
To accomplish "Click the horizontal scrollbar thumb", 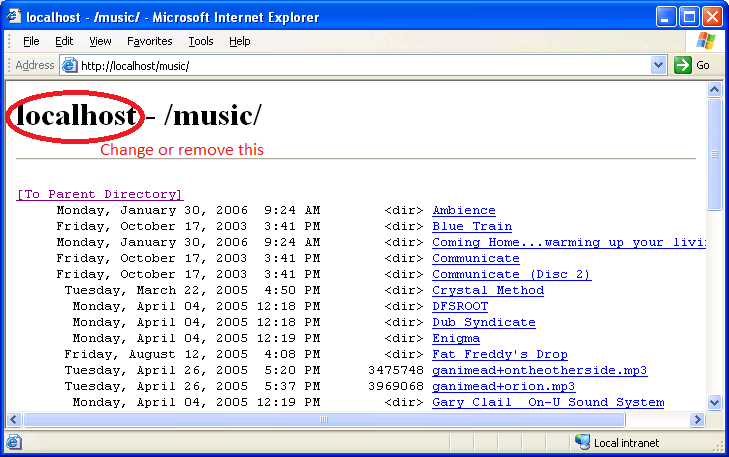I will pyautogui.click(x=324, y=420).
